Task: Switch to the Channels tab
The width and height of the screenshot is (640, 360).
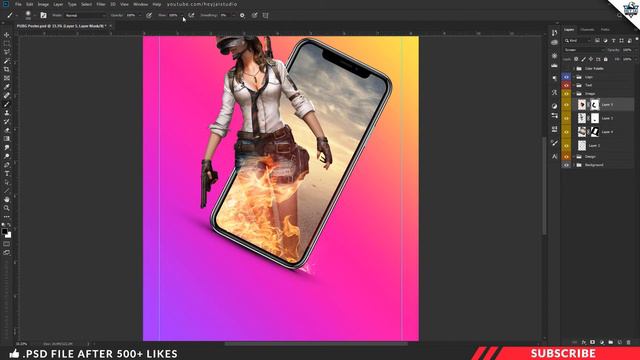Action: click(587, 29)
